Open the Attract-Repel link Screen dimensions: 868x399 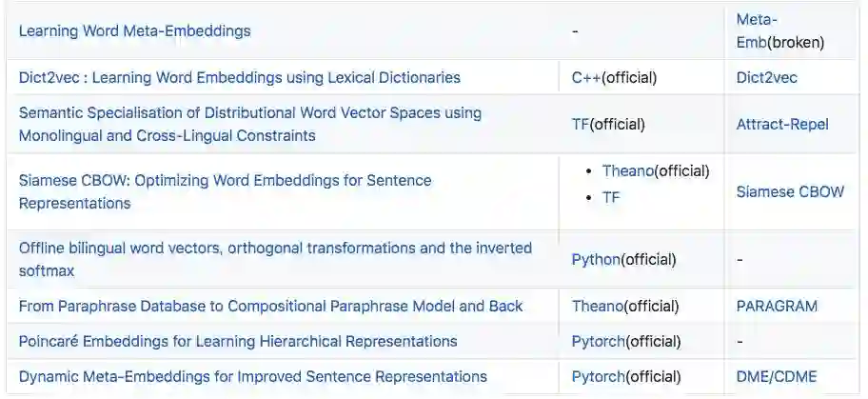[782, 124]
